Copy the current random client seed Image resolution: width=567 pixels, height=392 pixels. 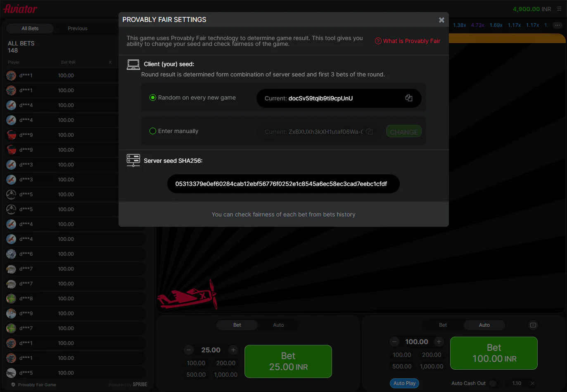click(x=408, y=98)
